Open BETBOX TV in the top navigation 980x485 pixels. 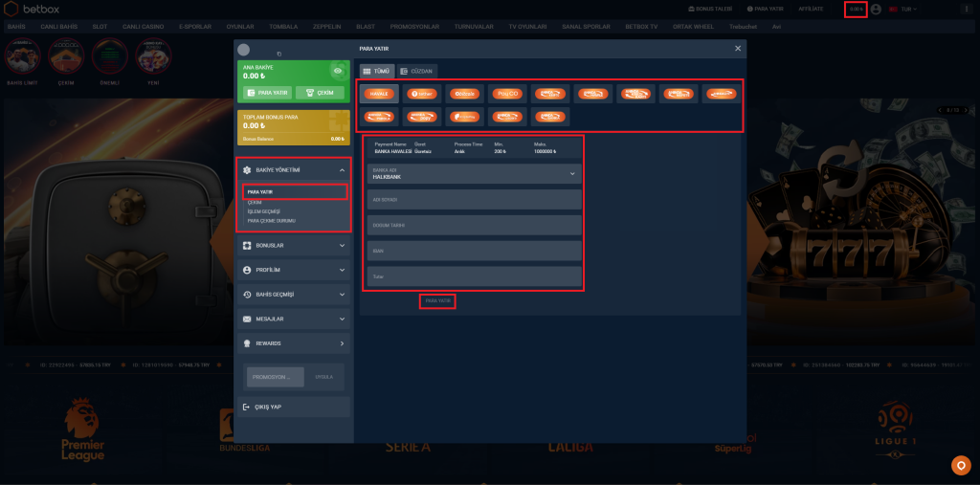[x=641, y=27]
